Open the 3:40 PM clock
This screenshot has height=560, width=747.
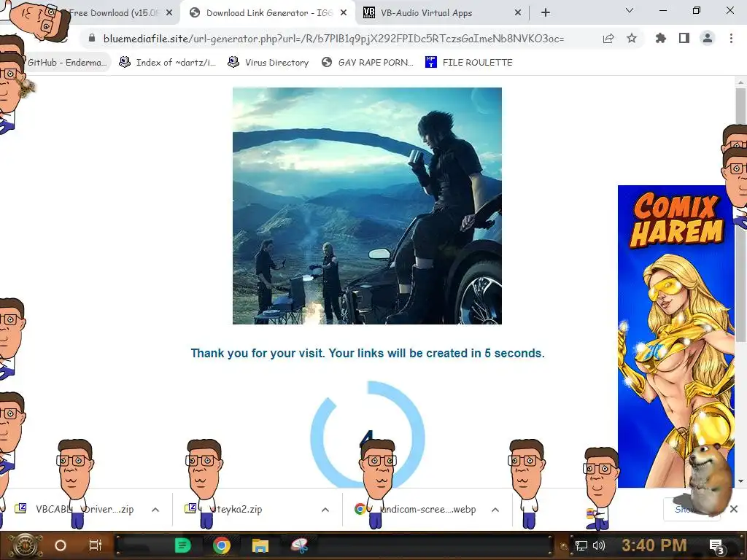654,545
